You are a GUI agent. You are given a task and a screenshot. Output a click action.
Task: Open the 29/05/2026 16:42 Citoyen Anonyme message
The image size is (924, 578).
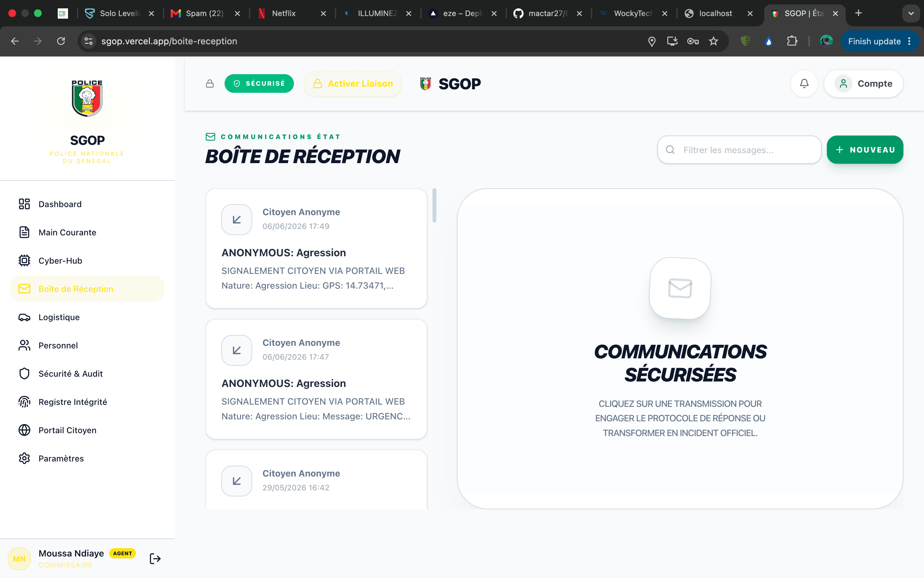click(x=316, y=480)
